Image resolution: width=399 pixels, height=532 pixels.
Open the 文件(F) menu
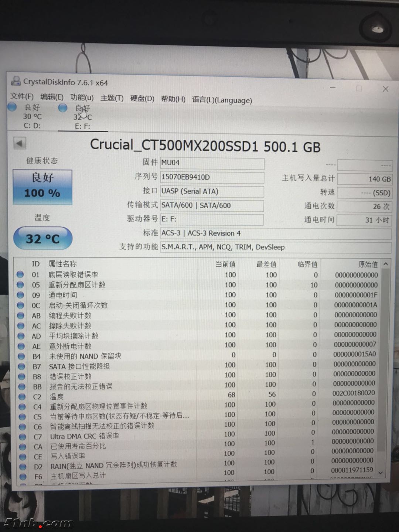22,96
